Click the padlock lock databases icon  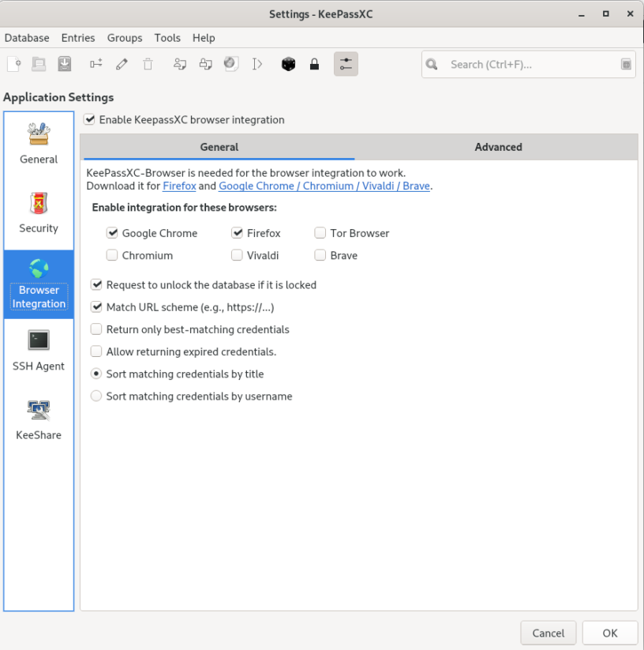314,64
